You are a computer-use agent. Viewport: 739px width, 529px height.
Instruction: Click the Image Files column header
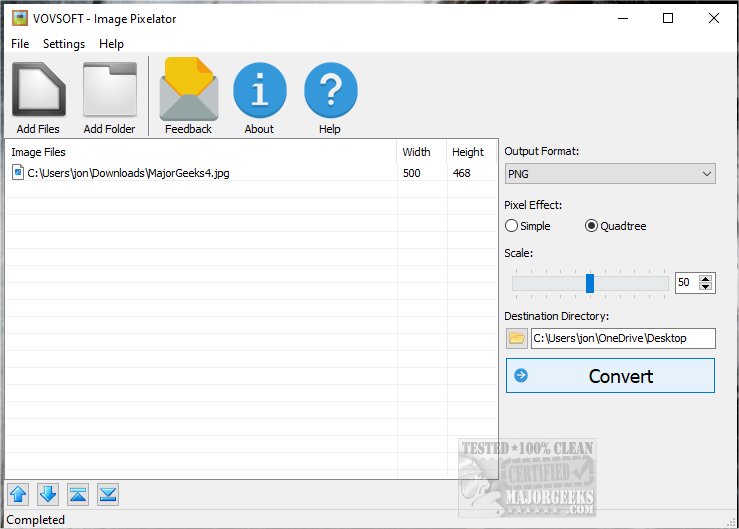pyautogui.click(x=201, y=152)
